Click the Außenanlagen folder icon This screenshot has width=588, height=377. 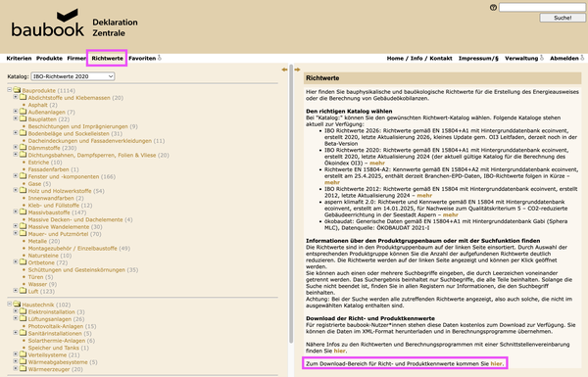[23, 112]
